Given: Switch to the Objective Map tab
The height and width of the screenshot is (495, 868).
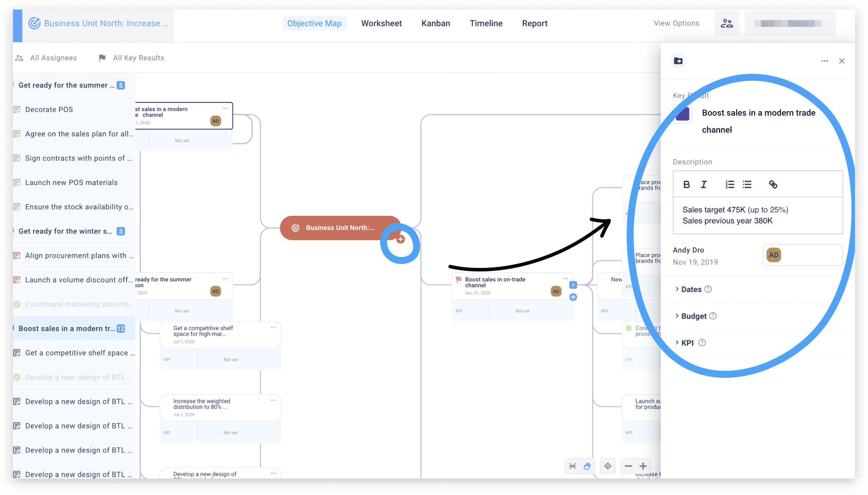Looking at the screenshot, I should (x=314, y=23).
